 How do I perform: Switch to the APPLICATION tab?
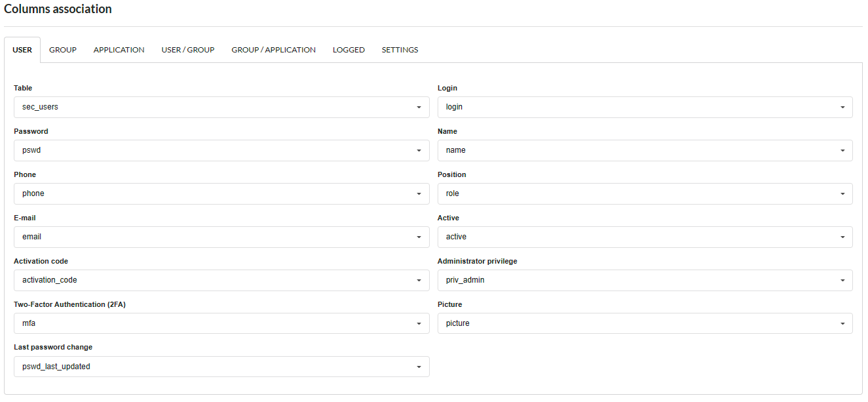(119, 49)
